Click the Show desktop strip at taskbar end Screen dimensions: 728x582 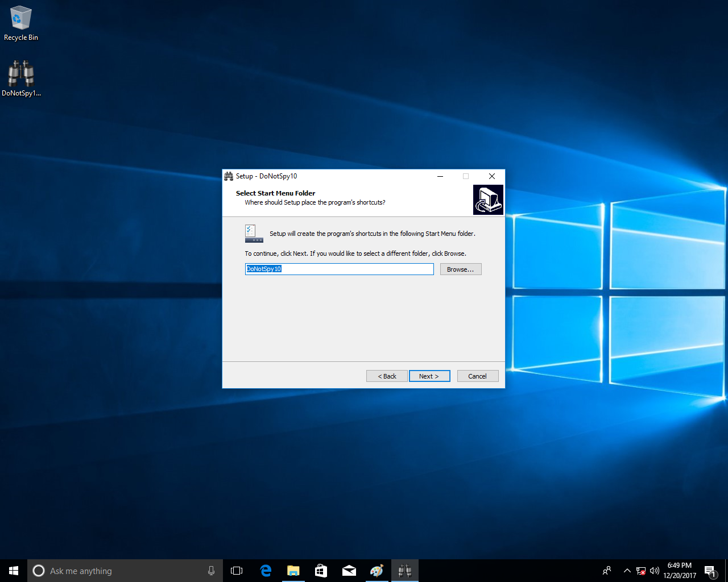[x=726, y=571]
